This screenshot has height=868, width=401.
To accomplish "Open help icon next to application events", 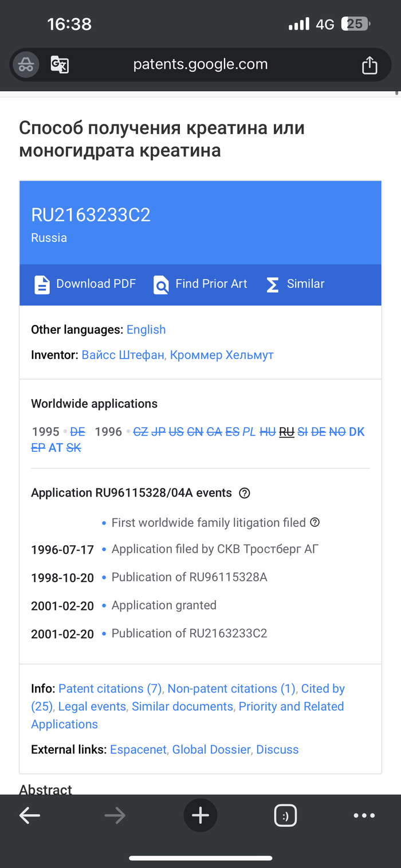I will pos(245,493).
